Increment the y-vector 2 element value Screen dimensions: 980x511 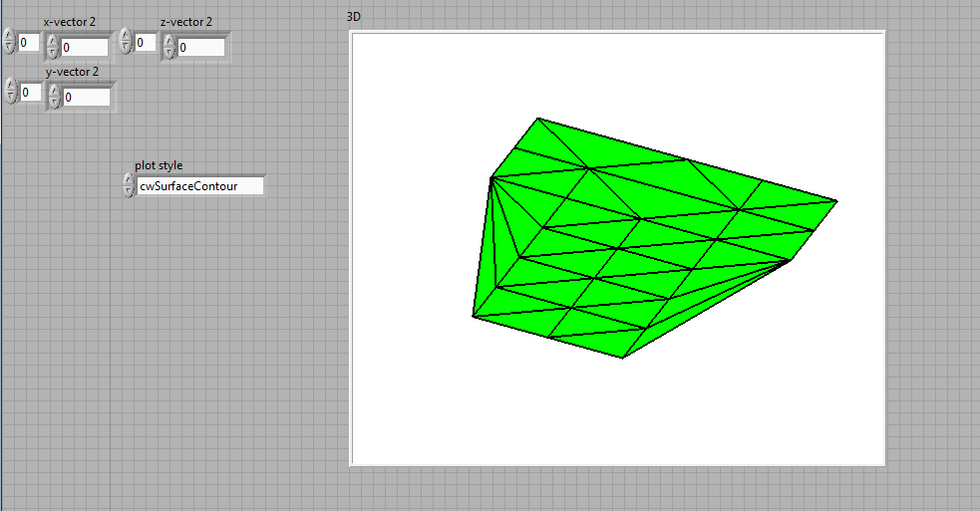[x=55, y=92]
